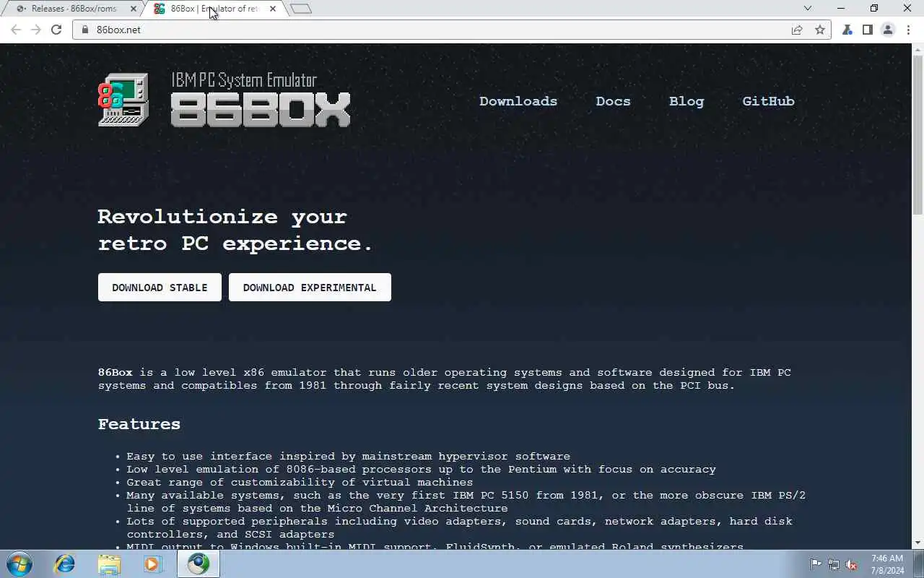
Task: Click the bold '86Box' text in description
Action: 115,373
